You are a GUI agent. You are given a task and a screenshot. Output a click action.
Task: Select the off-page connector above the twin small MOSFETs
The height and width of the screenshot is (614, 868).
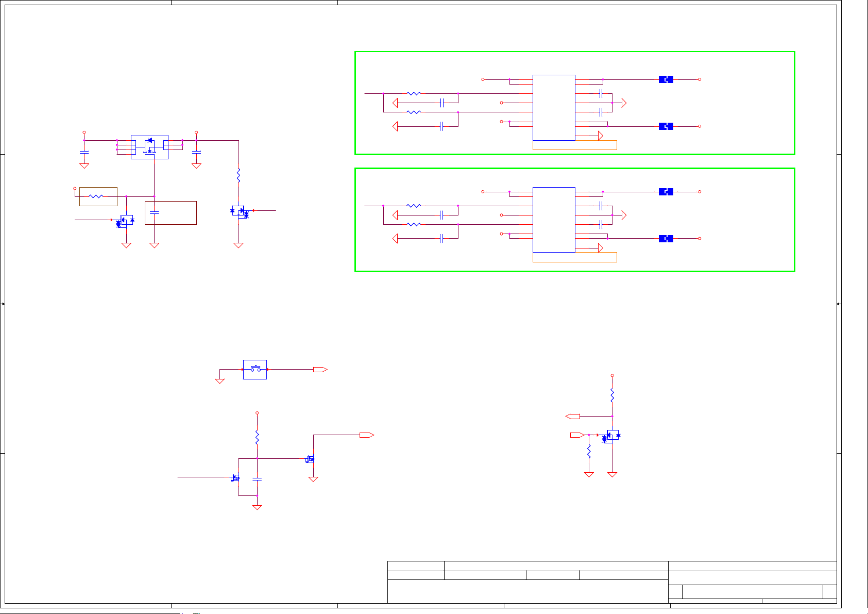367,435
